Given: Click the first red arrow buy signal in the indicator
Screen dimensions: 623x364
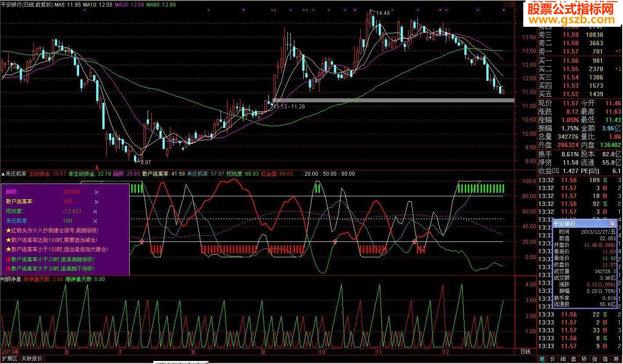Looking at the screenshot, I should (141, 241).
